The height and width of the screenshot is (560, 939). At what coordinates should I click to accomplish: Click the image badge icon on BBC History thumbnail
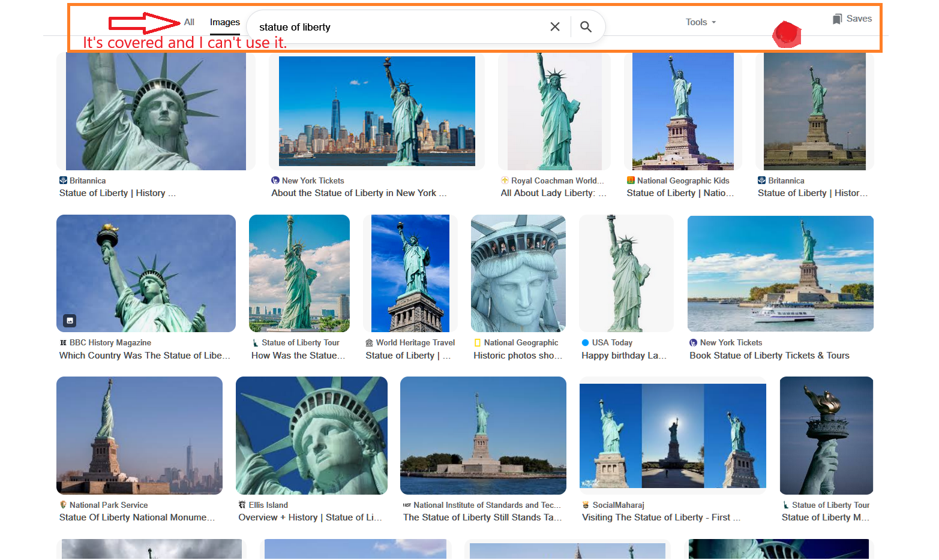tap(70, 321)
